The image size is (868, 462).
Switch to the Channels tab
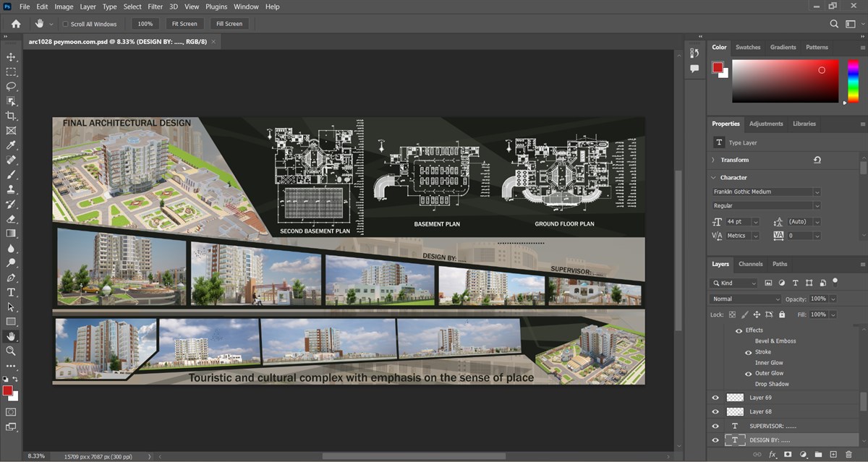click(x=751, y=264)
